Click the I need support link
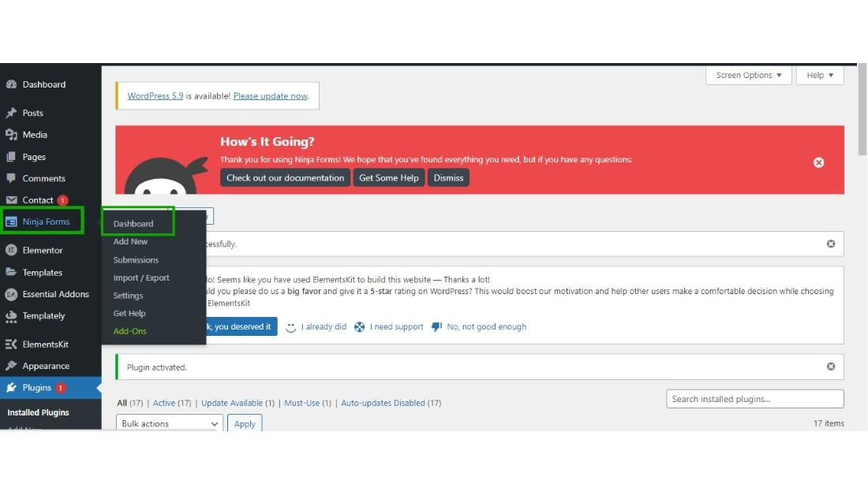 [x=396, y=327]
